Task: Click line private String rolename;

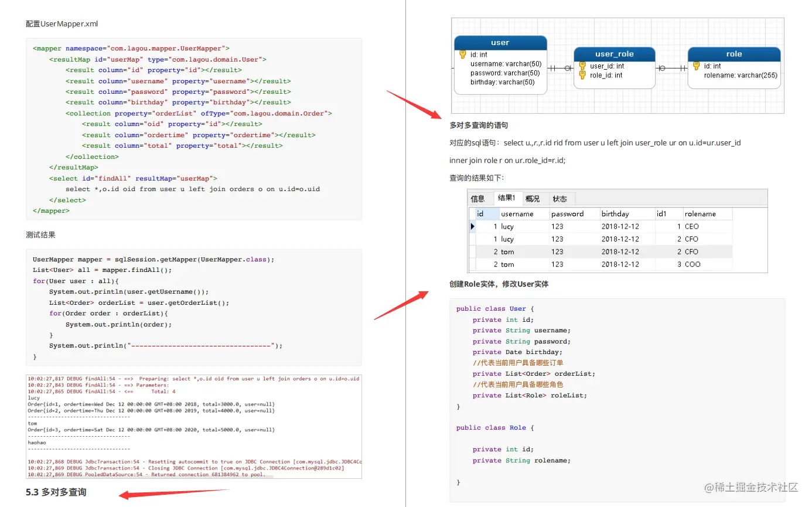Action: (x=521, y=460)
